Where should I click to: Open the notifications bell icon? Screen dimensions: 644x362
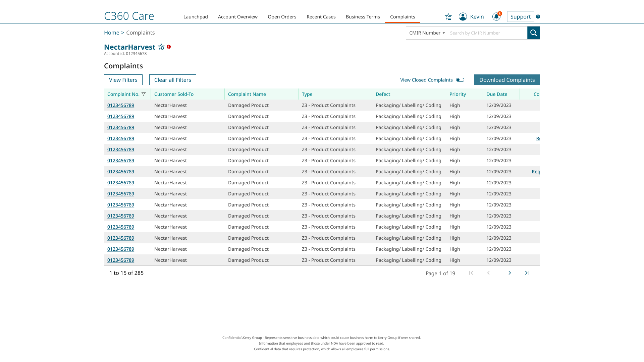[496, 17]
